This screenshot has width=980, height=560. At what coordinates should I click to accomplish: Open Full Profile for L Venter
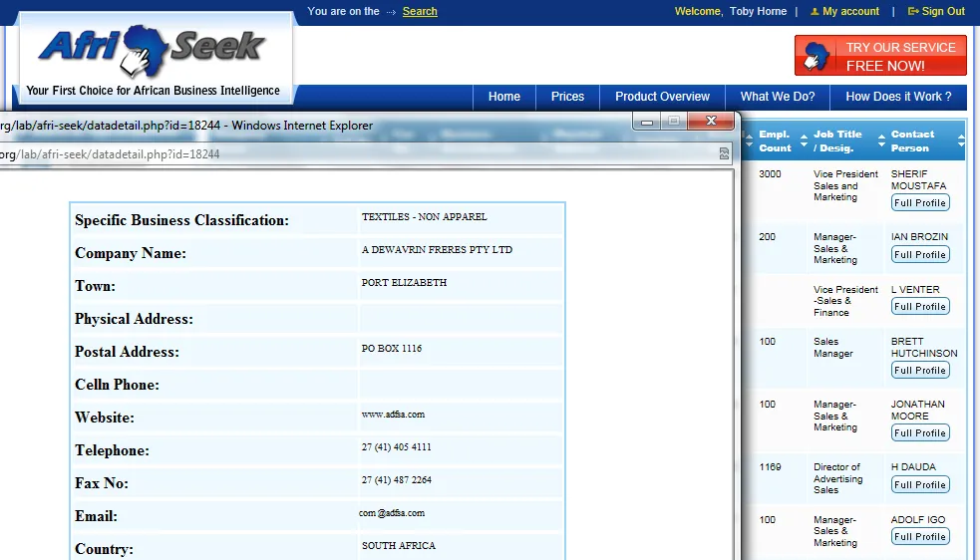(x=920, y=306)
